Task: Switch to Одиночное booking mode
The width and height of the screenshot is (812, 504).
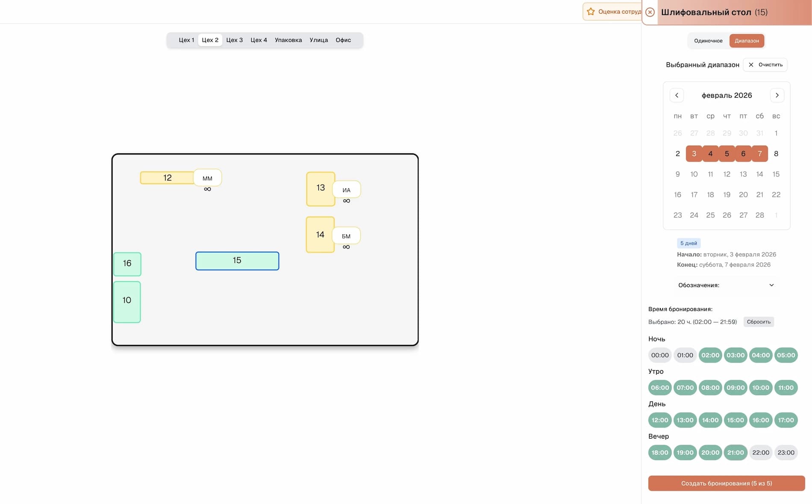Action: tap(709, 41)
